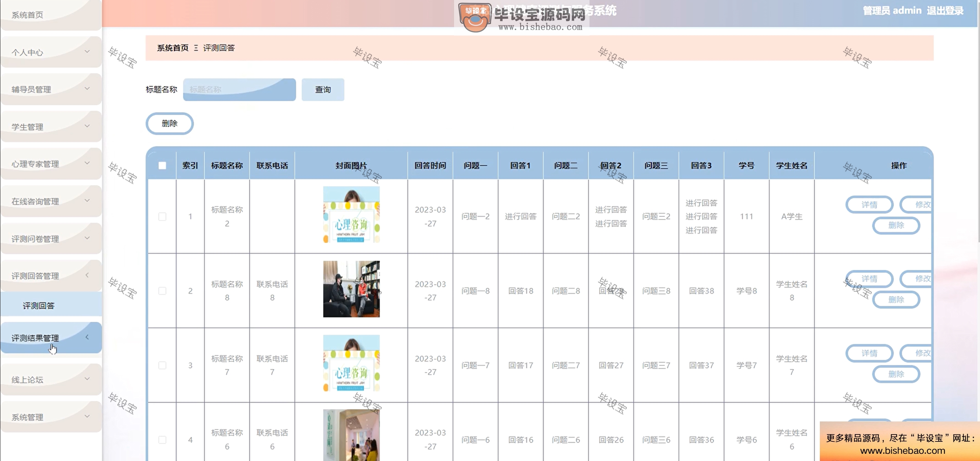Image resolution: width=980 pixels, height=461 pixels.
Task: Click the 标题名称 column header
Action: click(227, 165)
